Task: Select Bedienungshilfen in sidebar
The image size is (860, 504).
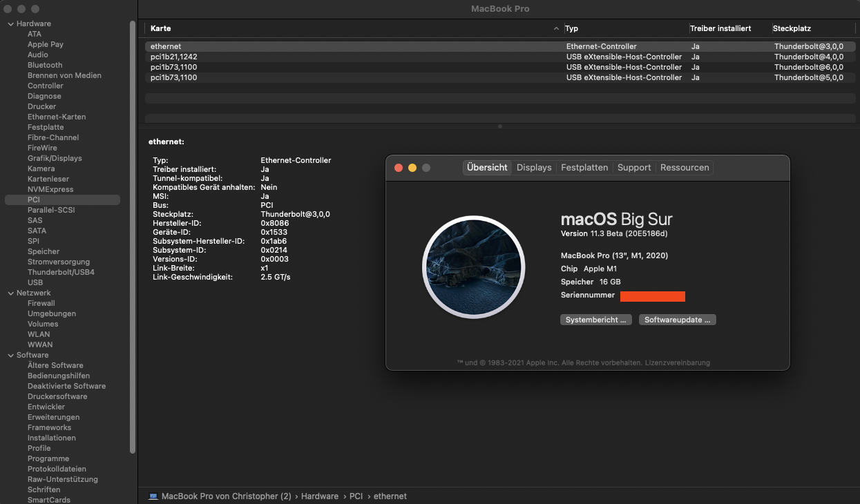Action: pyautogui.click(x=59, y=376)
